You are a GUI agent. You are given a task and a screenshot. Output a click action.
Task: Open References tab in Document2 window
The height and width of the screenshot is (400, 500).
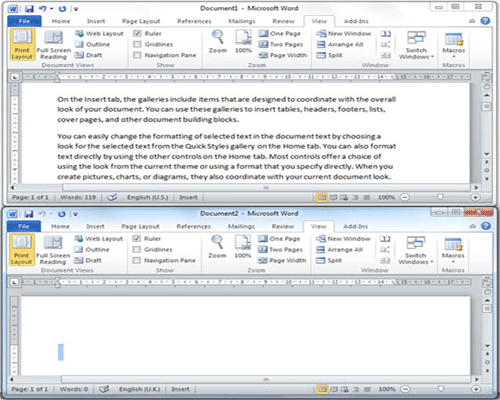point(194,226)
